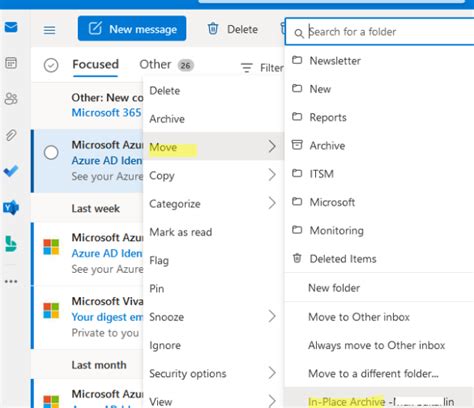The height and width of the screenshot is (408, 474).
Task: Click the Newsletter folder icon
Action: (x=297, y=60)
